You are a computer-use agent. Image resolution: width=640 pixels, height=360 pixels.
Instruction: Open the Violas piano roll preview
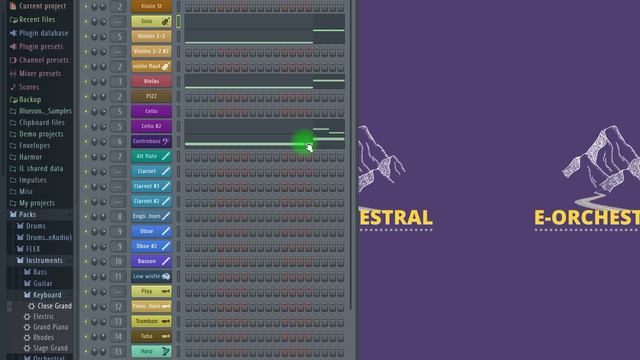click(x=264, y=81)
